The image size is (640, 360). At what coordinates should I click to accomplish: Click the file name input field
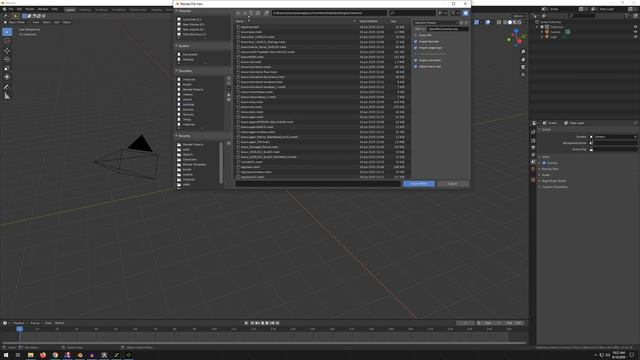(x=318, y=184)
